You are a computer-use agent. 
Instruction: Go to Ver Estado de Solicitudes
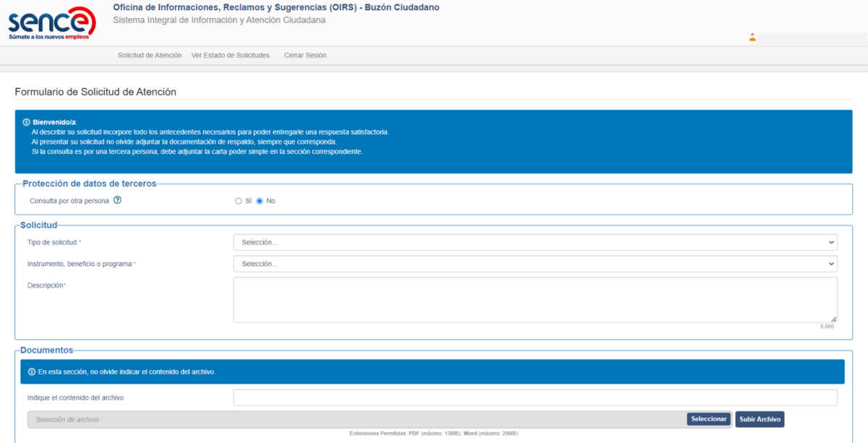230,55
